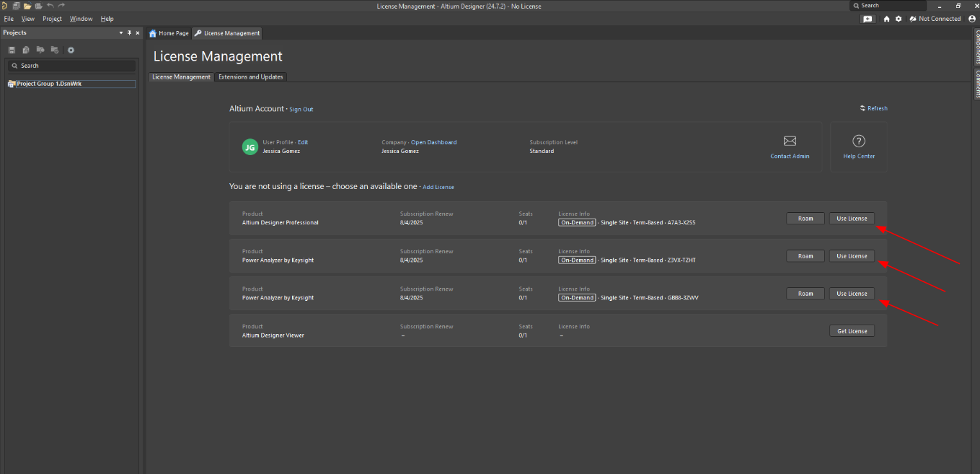Click the Save All Documents icon in quick access bar
Viewport: 980px width, 474px height.
pos(16,6)
